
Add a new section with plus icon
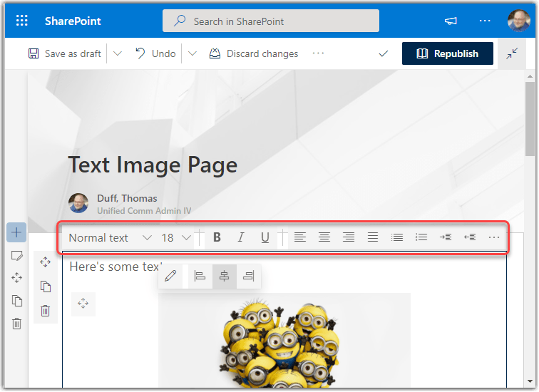click(x=16, y=232)
